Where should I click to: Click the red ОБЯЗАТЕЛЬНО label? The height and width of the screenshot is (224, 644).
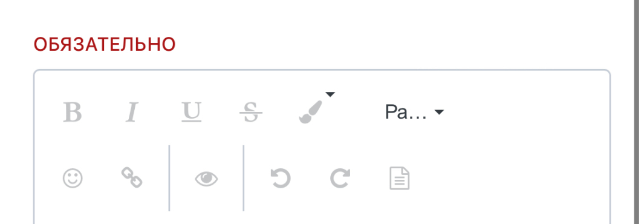coord(105,44)
